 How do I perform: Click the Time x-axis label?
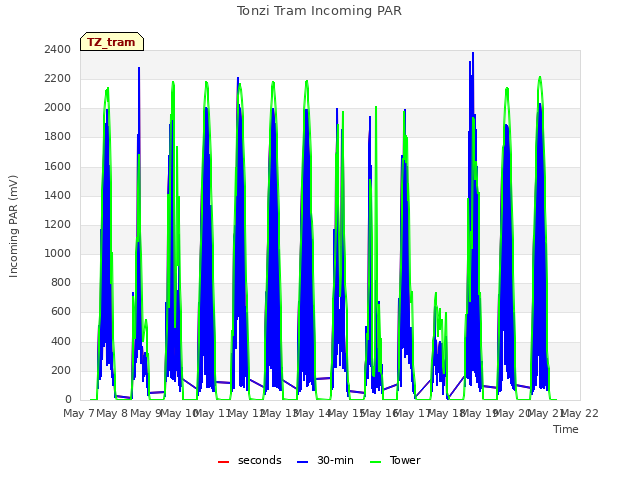pos(566,429)
